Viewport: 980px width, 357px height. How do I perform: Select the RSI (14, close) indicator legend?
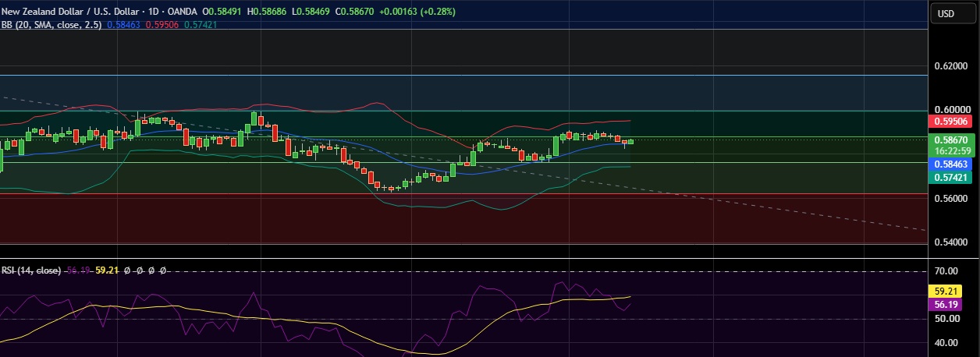pyautogui.click(x=31, y=270)
